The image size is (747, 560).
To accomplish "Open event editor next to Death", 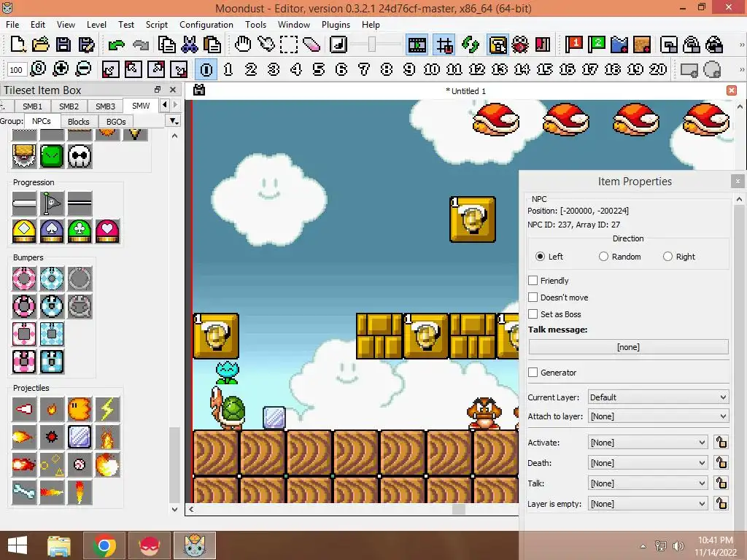I will click(721, 463).
